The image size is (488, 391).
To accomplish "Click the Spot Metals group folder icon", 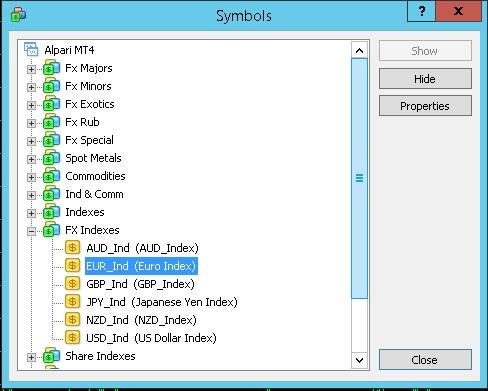I will 51,158.
